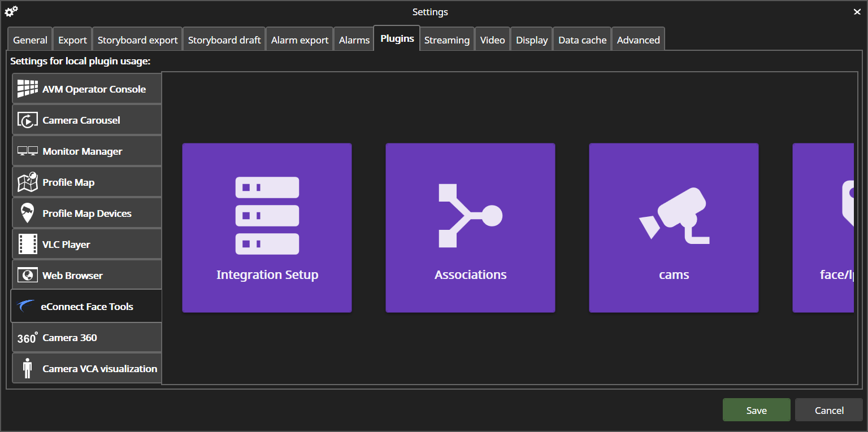
Task: Open the cams tile
Action: pyautogui.click(x=674, y=228)
